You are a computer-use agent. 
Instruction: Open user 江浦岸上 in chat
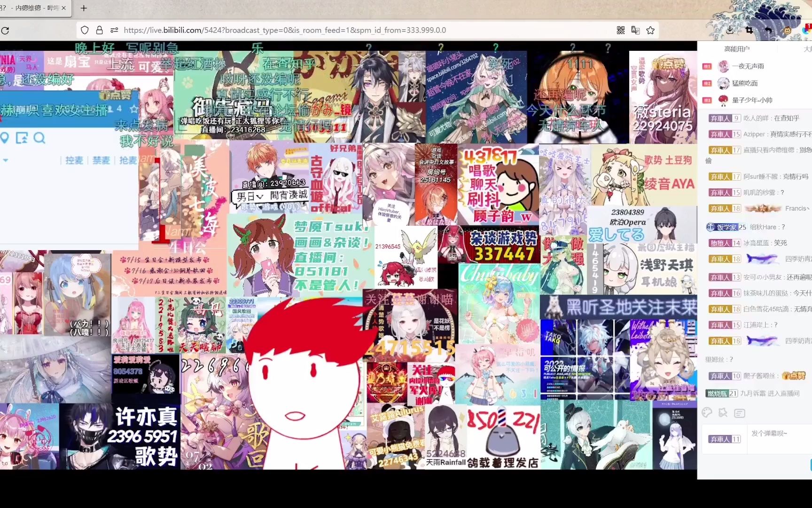(756, 325)
